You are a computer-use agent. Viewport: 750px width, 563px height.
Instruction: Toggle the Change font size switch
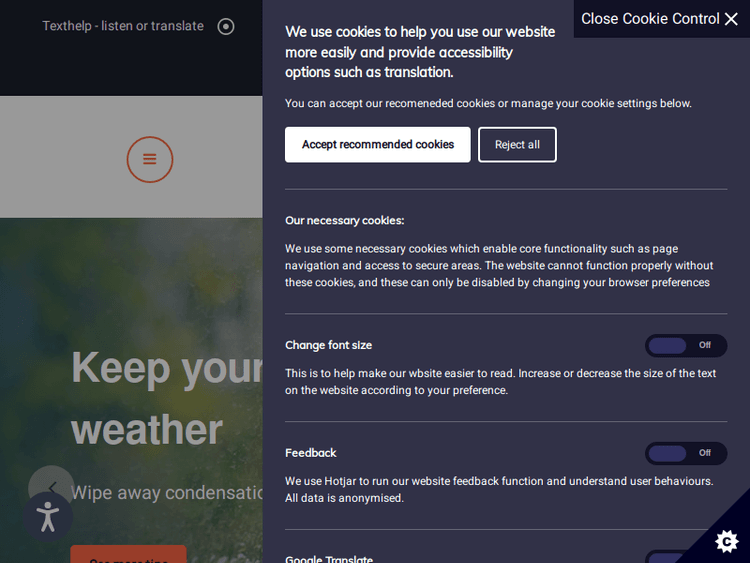685,345
